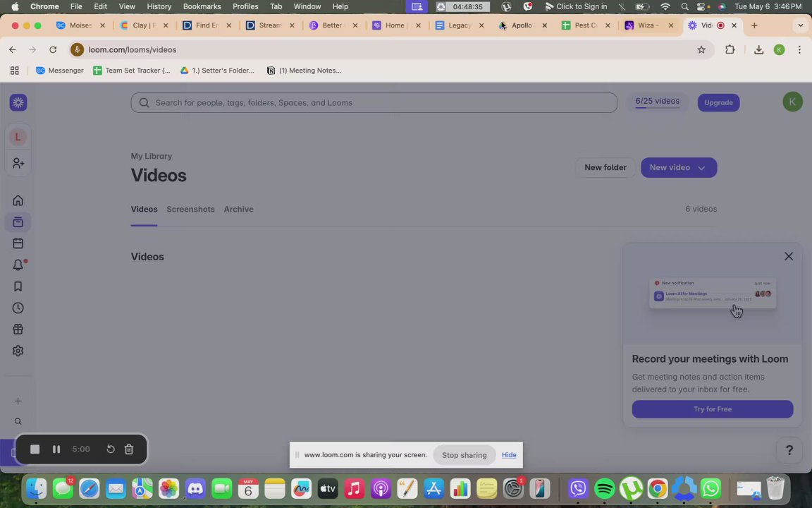Click the 6 videos count text
812x508 pixels.
[x=701, y=209]
